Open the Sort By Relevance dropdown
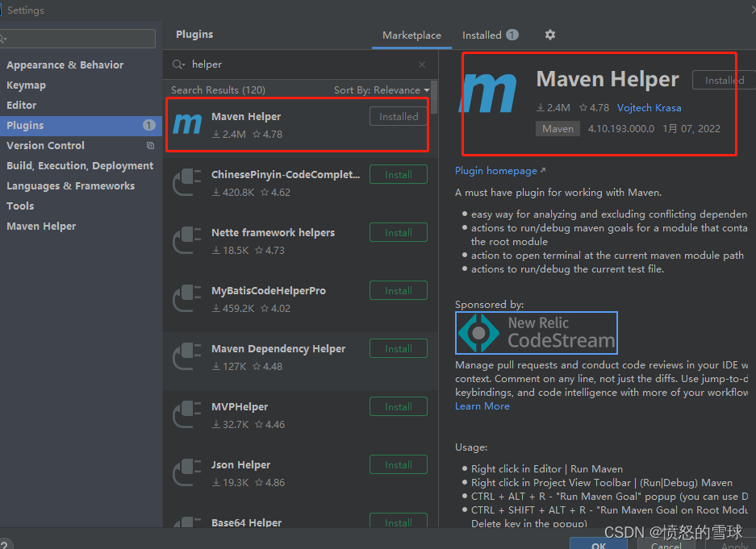This screenshot has width=756, height=549. (382, 90)
